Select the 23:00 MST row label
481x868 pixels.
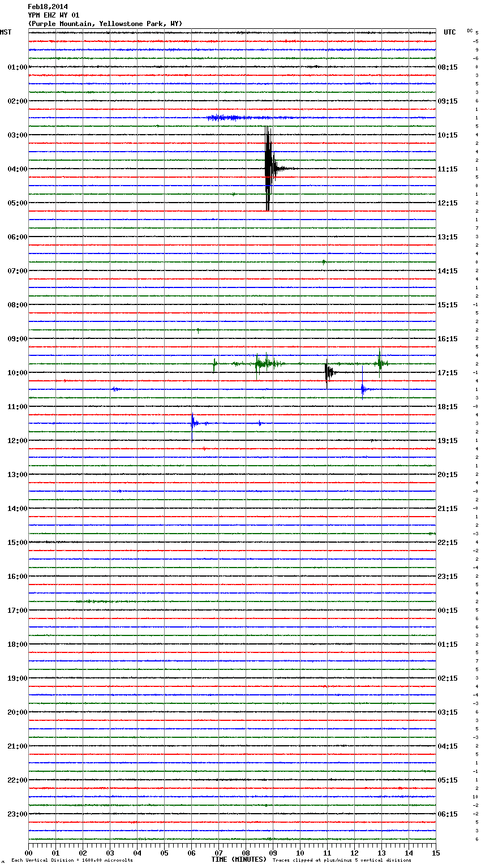18,814
